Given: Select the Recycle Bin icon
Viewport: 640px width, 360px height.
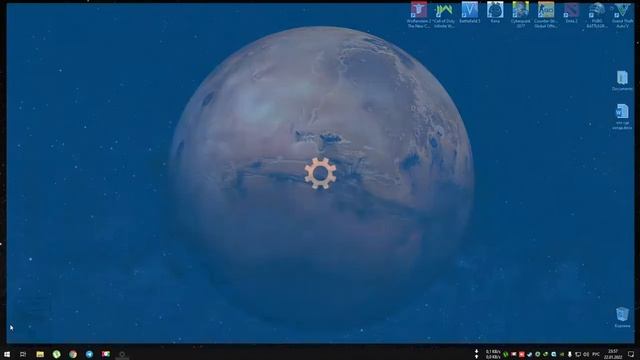Looking at the screenshot, I should pos(622,317).
